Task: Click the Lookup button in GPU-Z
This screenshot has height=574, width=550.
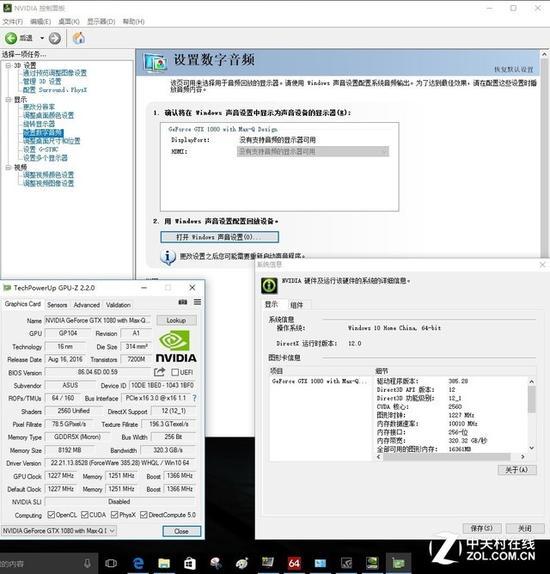Action: (176, 320)
